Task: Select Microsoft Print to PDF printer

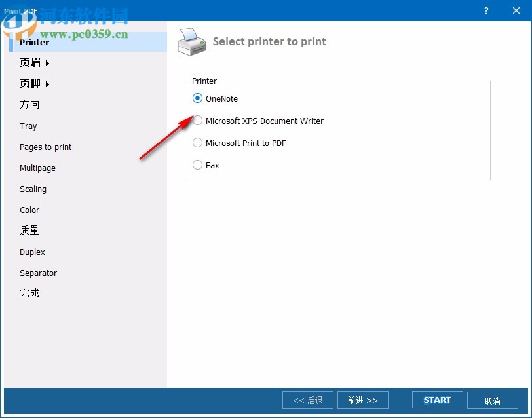Action: coord(197,143)
